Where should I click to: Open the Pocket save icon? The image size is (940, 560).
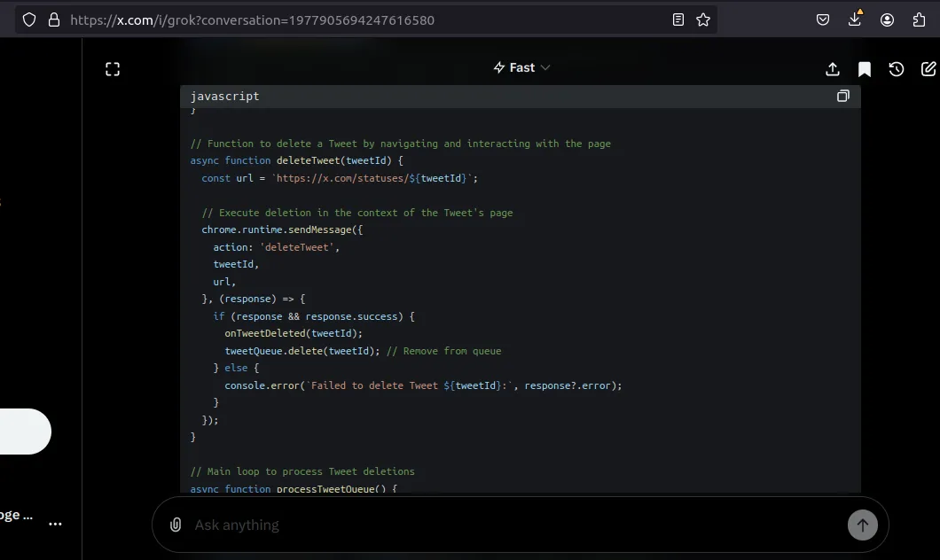coord(823,19)
